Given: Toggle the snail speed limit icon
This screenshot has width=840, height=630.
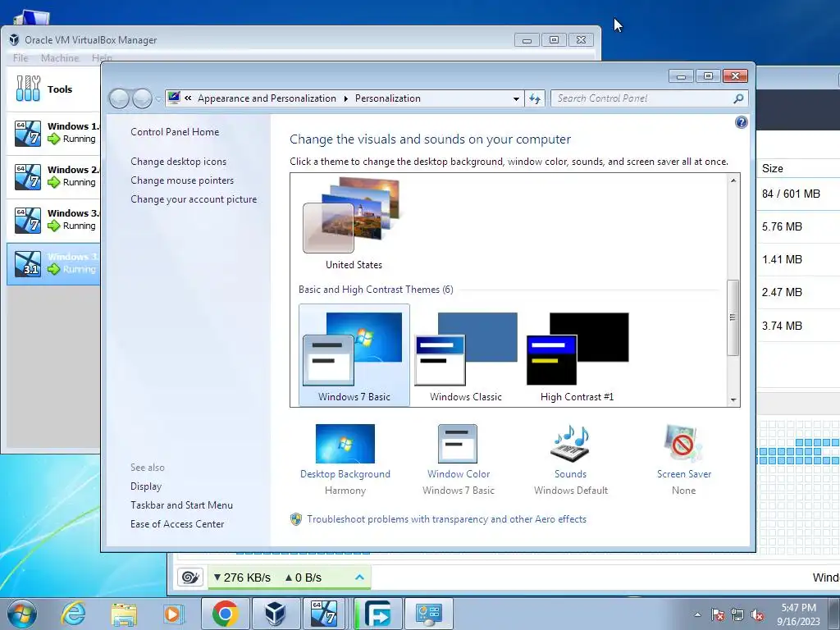Looking at the screenshot, I should click(190, 577).
